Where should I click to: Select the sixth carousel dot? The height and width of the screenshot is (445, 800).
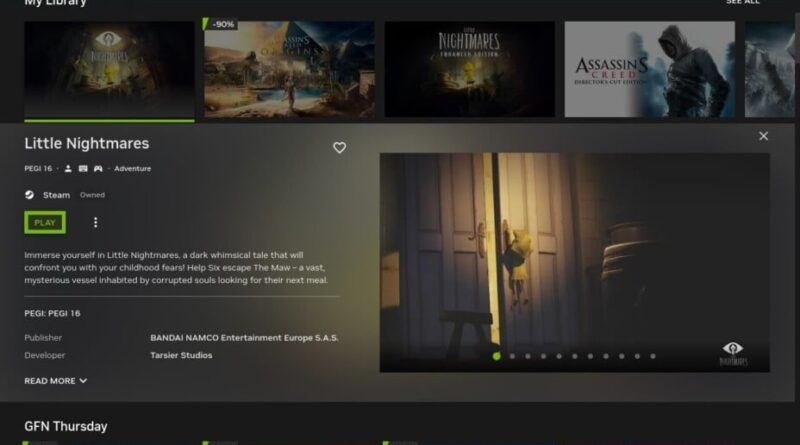574,356
